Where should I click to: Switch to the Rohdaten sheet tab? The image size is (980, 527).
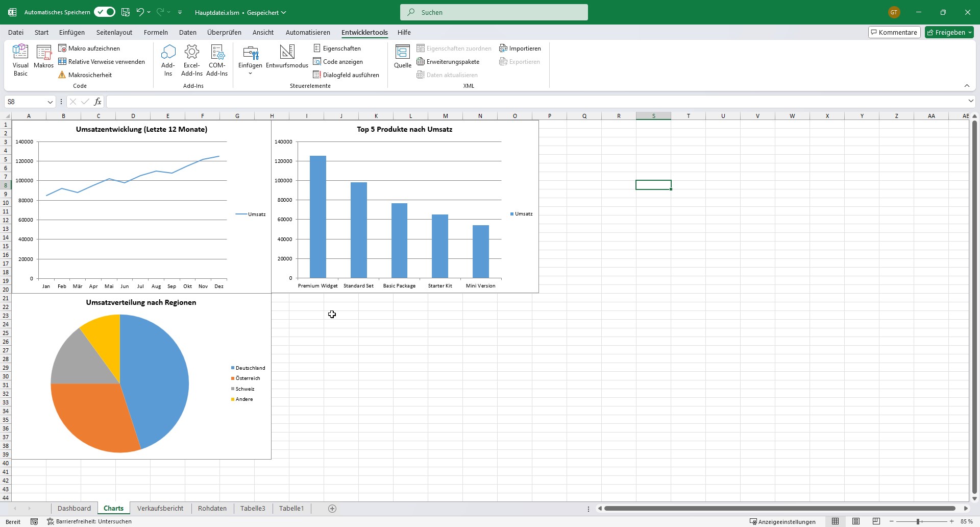click(212, 508)
